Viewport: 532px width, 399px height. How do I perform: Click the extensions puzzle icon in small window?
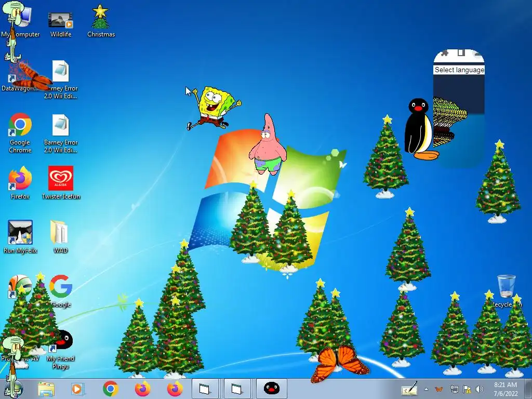[x=445, y=53]
